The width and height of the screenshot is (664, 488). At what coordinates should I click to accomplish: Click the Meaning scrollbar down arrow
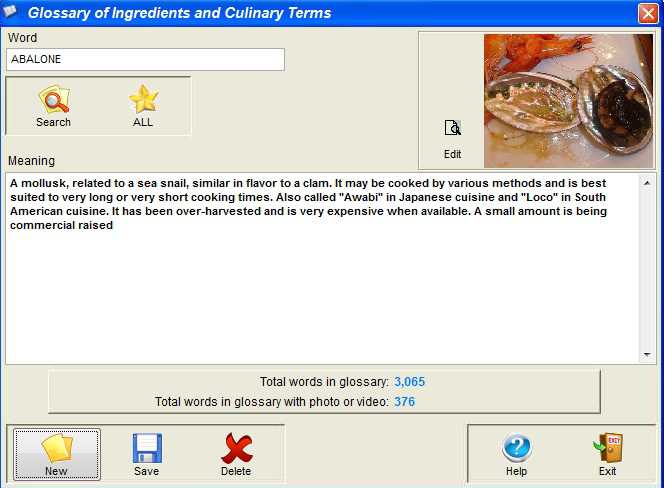(647, 354)
